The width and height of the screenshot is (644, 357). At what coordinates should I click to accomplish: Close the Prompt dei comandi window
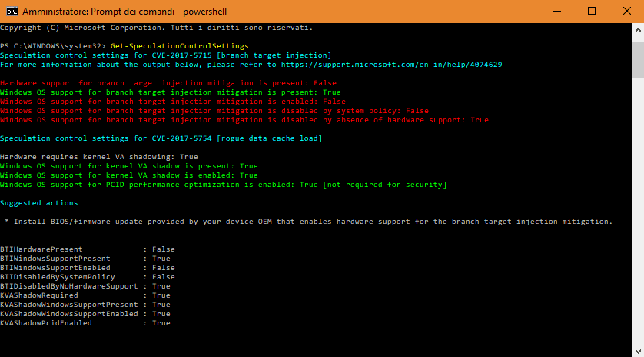(x=626, y=11)
